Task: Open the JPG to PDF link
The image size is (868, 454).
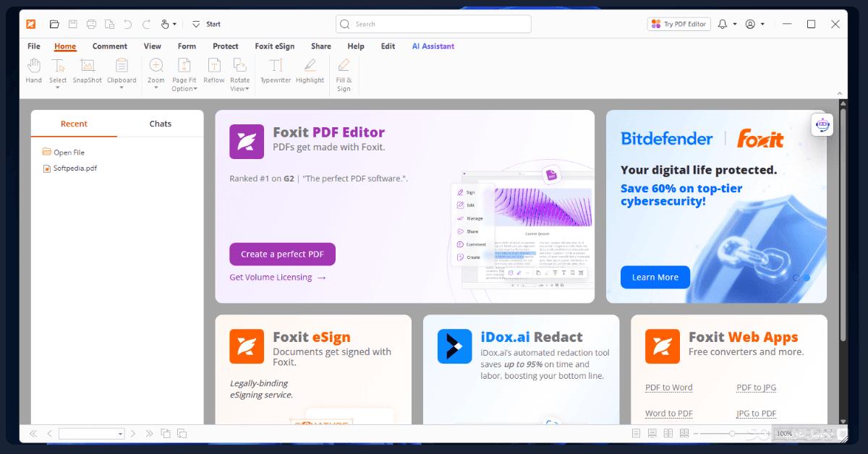Action: tap(757, 414)
